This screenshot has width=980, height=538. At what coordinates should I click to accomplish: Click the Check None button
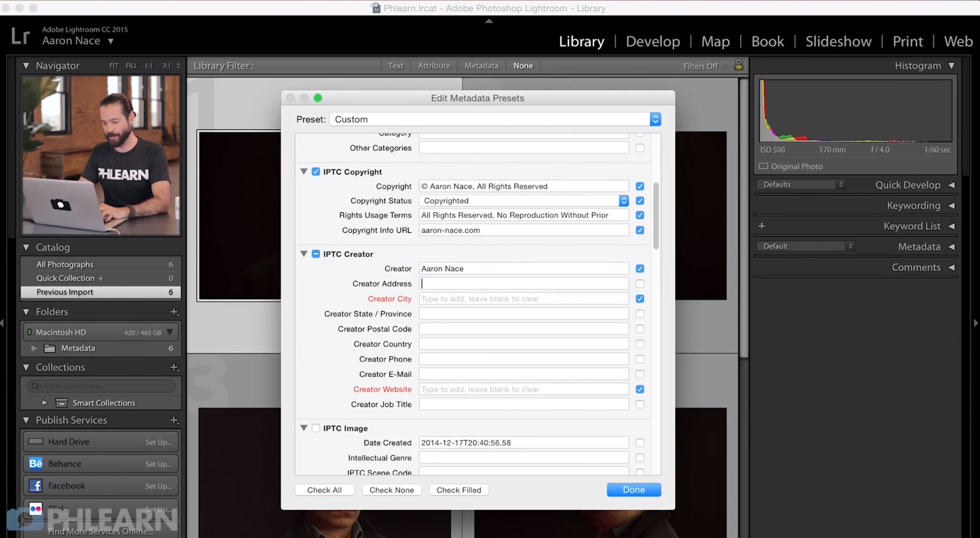coord(391,490)
